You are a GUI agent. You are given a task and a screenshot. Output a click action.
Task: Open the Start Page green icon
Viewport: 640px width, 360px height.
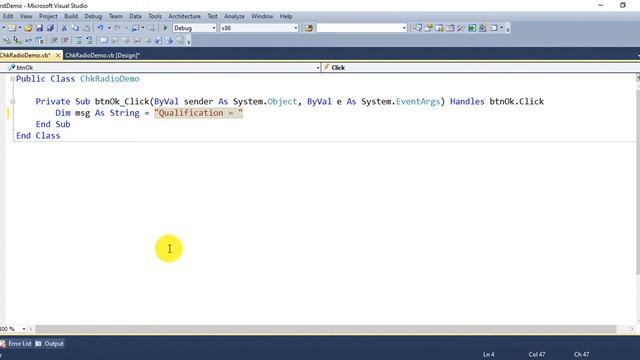coord(472,28)
